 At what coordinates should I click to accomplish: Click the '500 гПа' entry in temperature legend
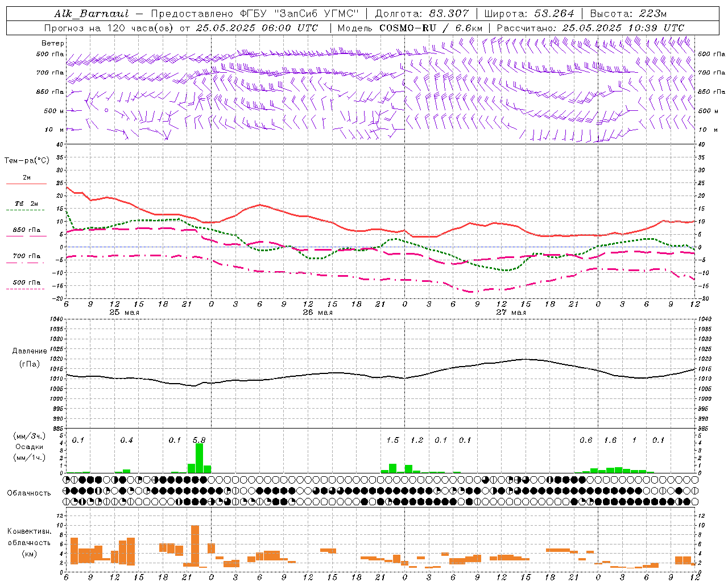point(26,282)
